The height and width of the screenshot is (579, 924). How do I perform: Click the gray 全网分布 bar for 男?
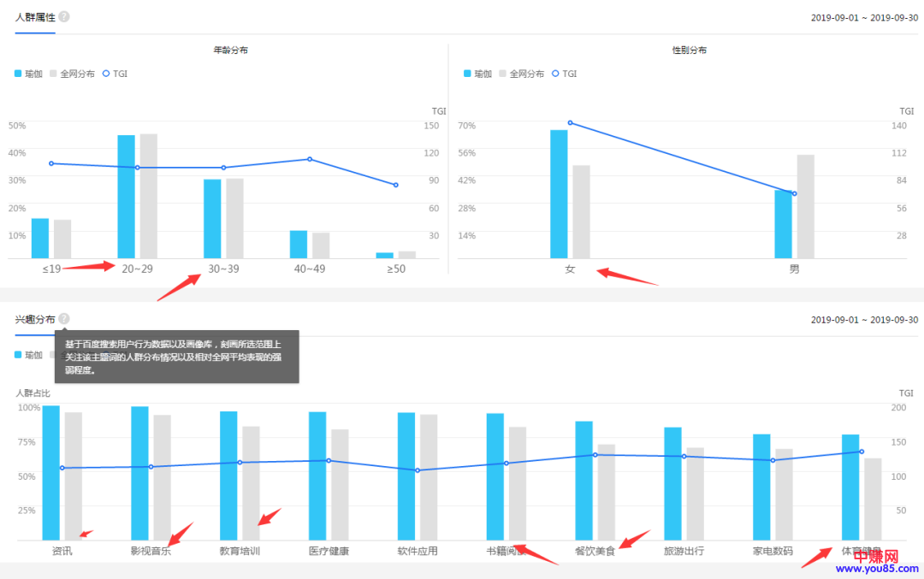coord(805,206)
